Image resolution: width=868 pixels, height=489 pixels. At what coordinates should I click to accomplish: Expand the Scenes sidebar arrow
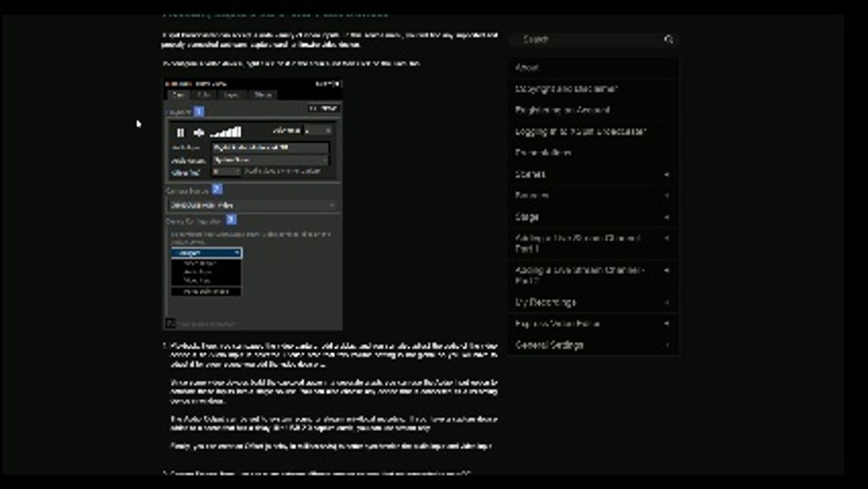pos(666,175)
